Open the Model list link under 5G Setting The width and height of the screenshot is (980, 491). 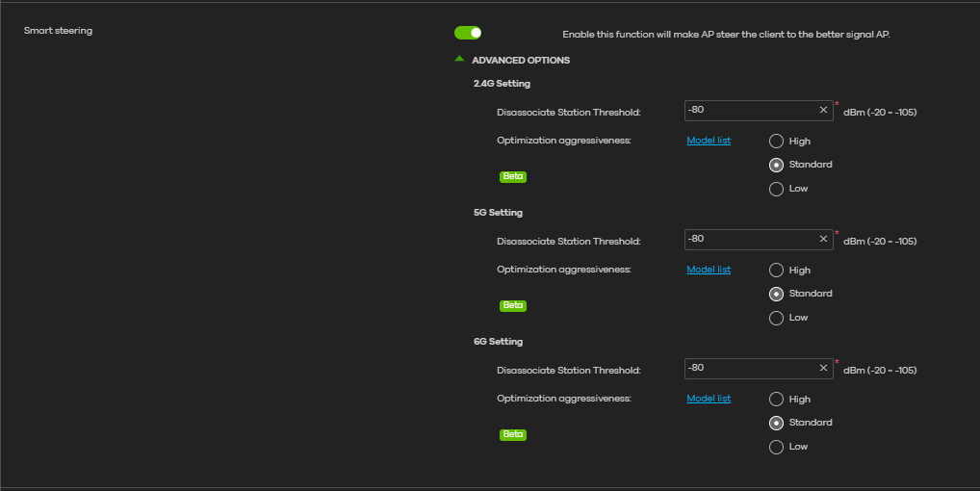point(709,270)
